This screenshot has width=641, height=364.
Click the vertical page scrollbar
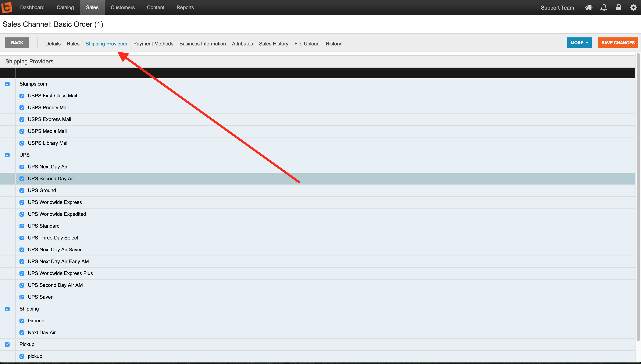point(638,197)
